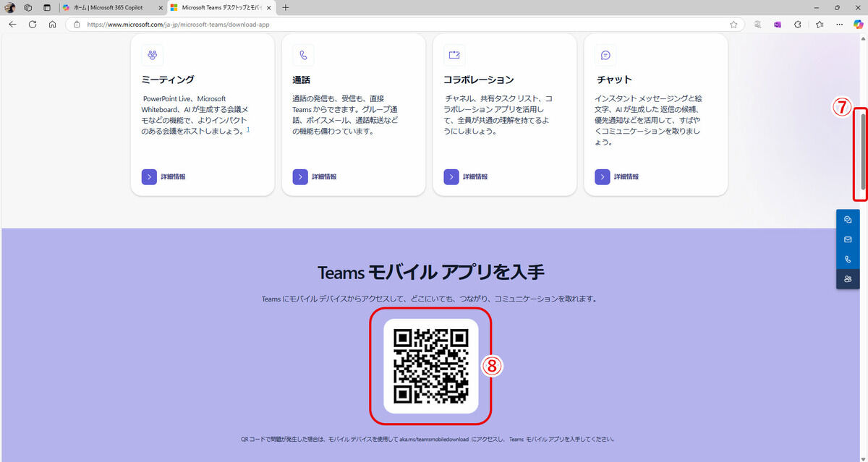Click the footnote 1 link in Meeting card
Viewport: 868px width, 462px height.
pos(248,129)
